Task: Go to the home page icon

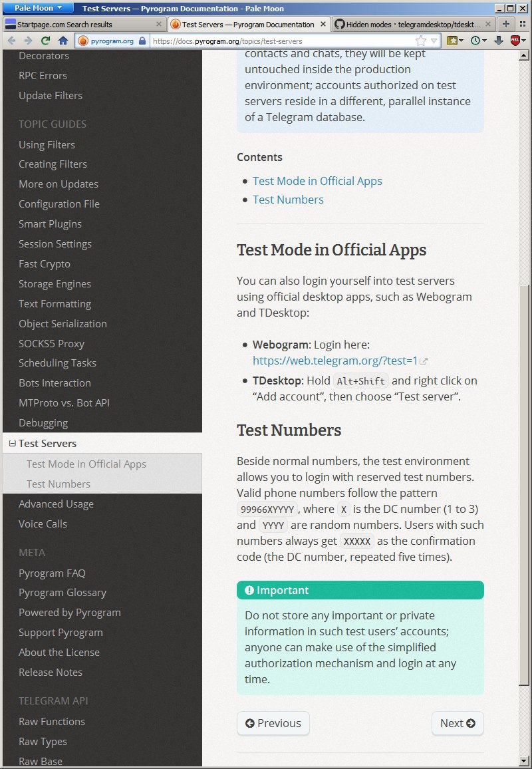Action: point(63,41)
